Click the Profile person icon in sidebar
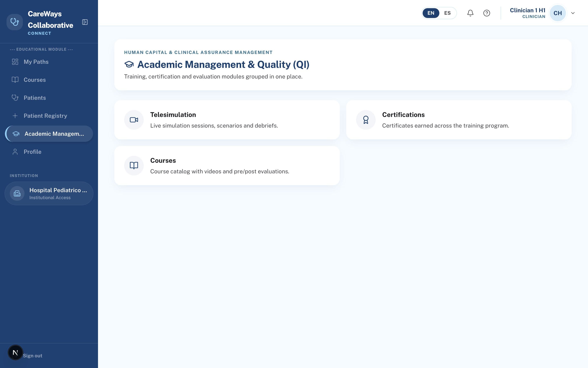588x368 pixels. tap(15, 152)
